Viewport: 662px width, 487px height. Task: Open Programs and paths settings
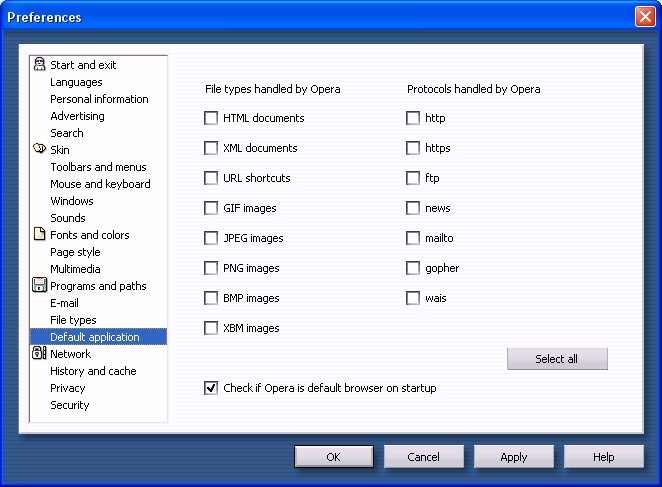[98, 286]
